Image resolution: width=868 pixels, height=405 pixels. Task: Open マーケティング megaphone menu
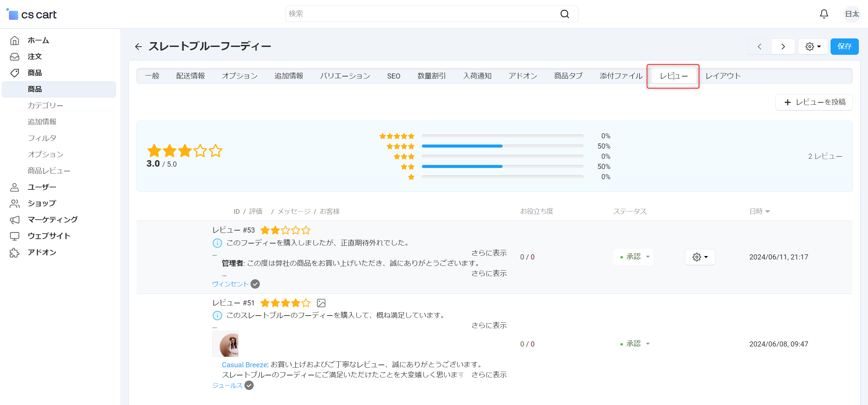pos(15,220)
